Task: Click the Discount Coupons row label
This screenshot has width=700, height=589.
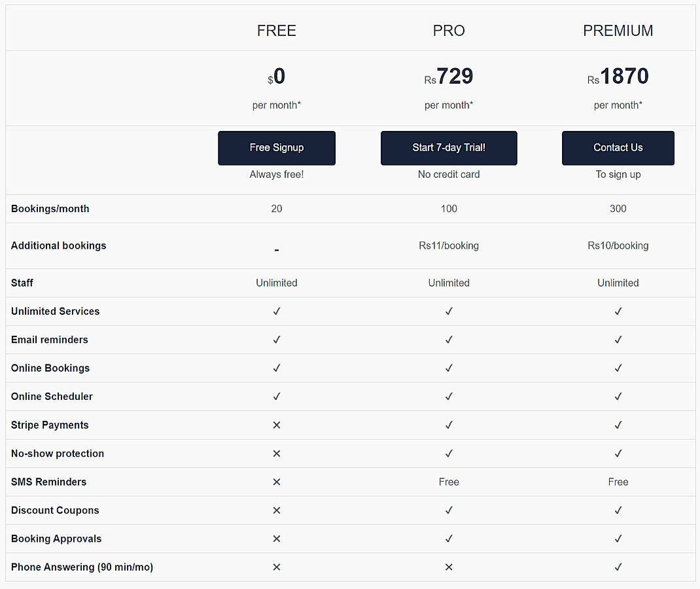Action: (x=55, y=510)
